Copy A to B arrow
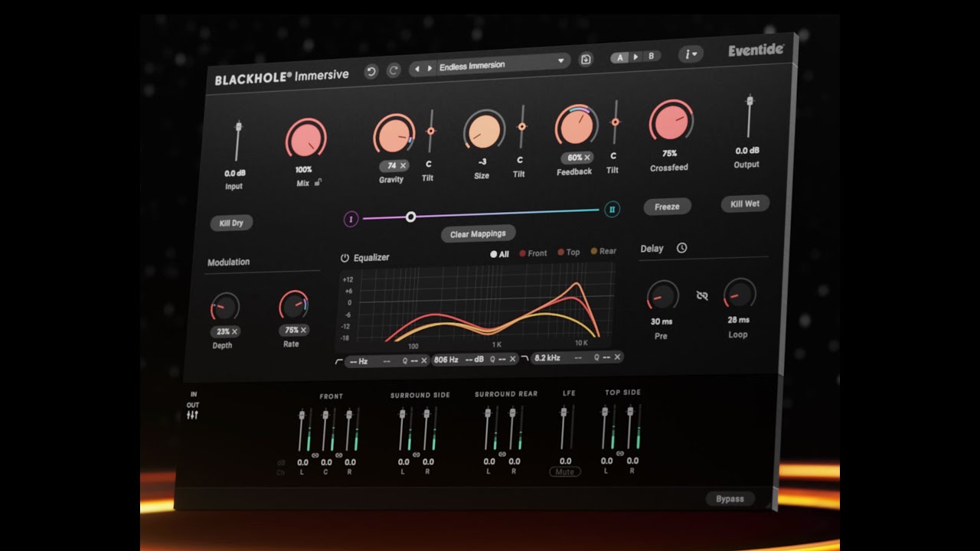This screenshot has height=551, width=980. tap(635, 57)
